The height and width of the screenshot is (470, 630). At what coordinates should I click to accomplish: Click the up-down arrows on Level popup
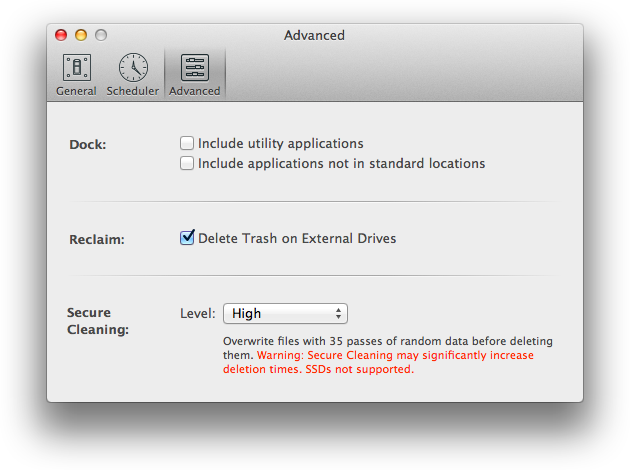(339, 314)
